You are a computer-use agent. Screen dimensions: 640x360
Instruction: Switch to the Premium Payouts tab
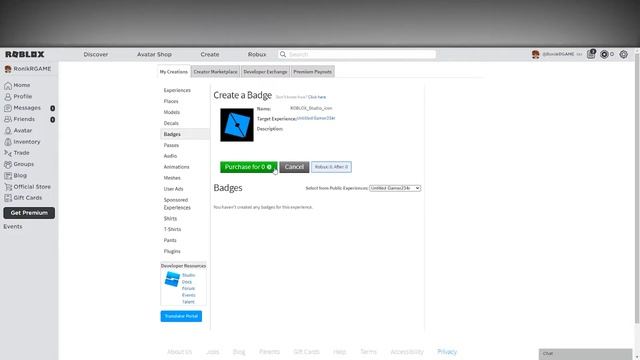tap(312, 71)
